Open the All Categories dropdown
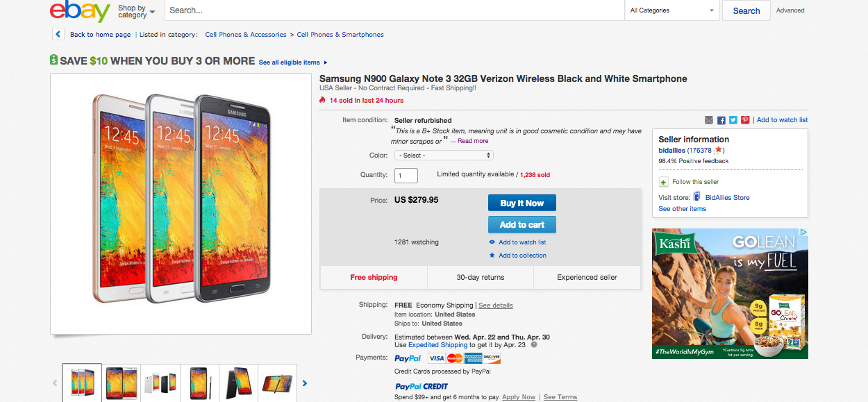The height and width of the screenshot is (402, 868). (671, 10)
